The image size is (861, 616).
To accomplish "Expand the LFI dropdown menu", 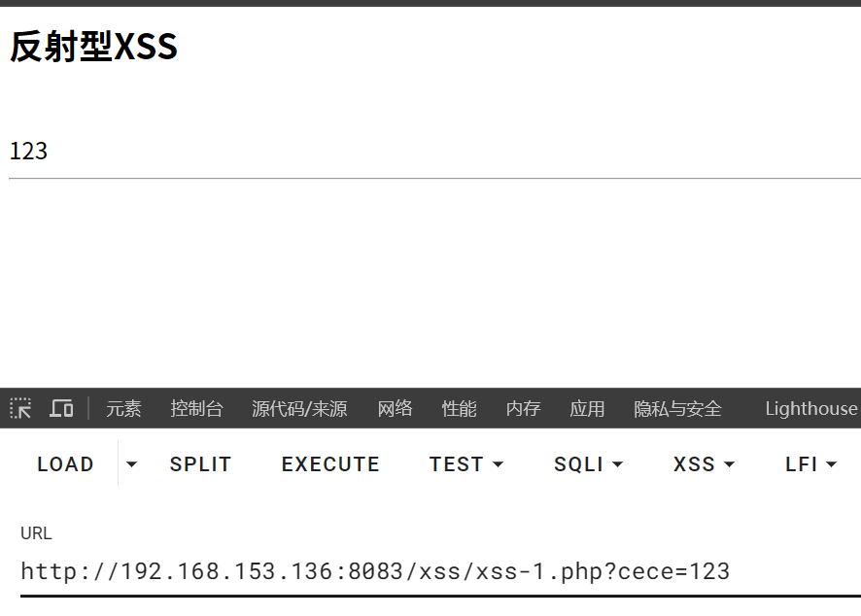I will (x=811, y=464).
